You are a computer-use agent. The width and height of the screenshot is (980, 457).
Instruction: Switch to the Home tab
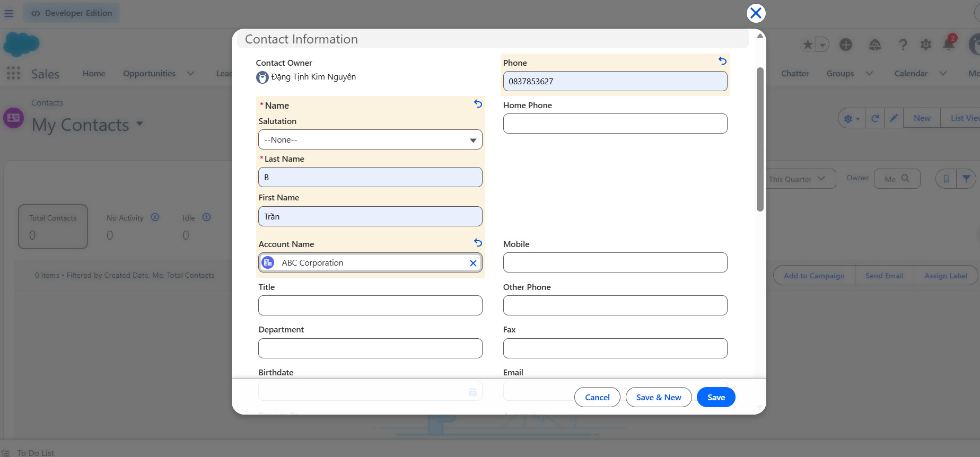[x=94, y=74]
